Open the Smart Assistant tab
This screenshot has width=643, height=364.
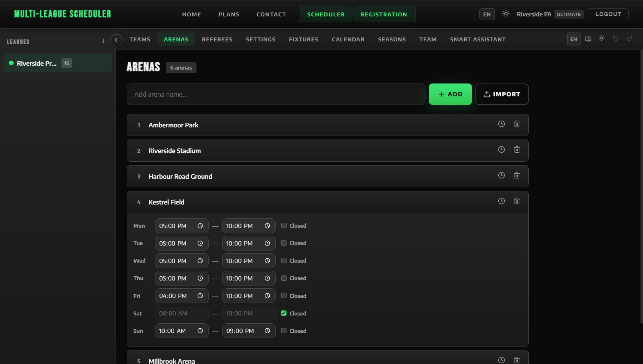pyautogui.click(x=478, y=39)
